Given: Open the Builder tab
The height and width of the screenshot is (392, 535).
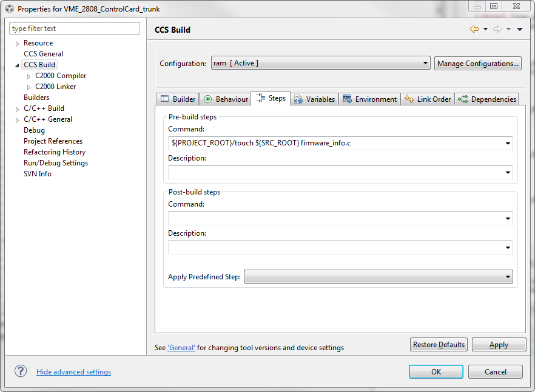Looking at the screenshot, I should click(178, 99).
